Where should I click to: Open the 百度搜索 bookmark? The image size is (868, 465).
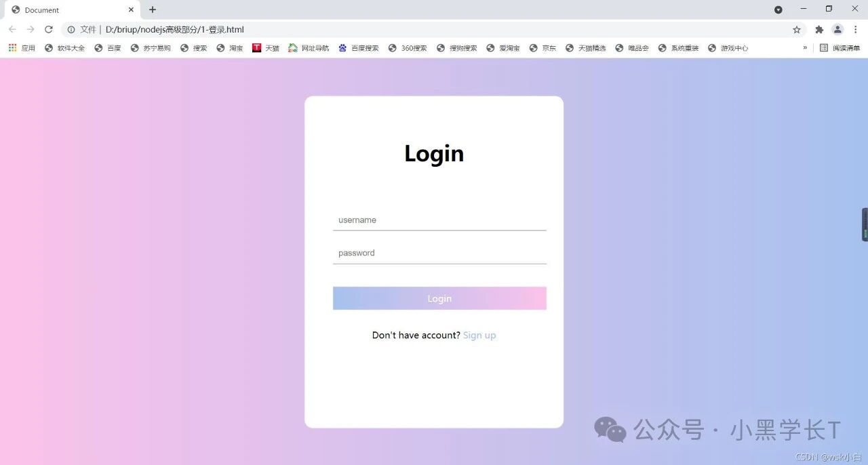359,48
